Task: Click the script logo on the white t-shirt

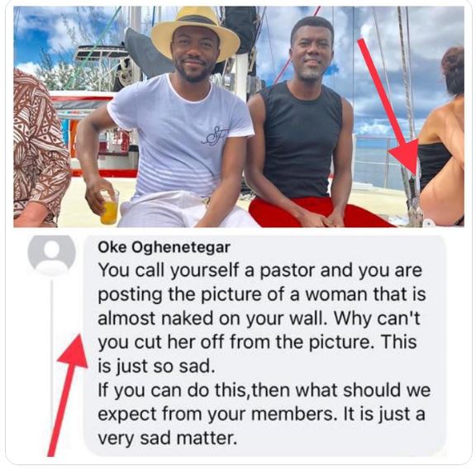Action: 215,136
